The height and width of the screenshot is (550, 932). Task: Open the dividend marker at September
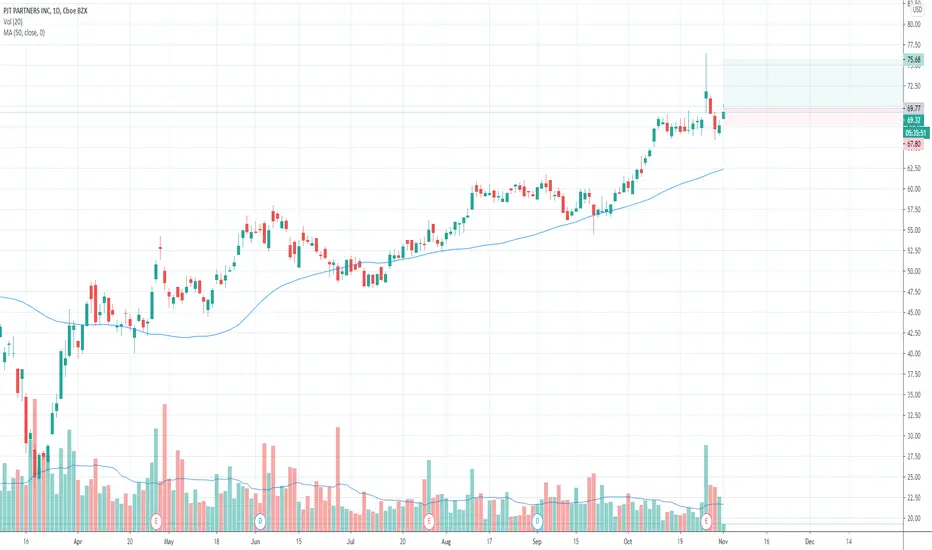click(537, 521)
